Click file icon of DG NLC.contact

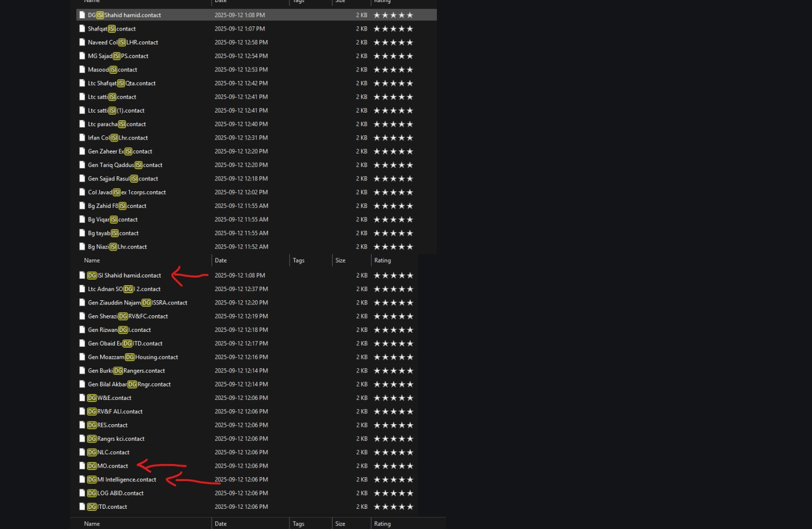pos(82,452)
